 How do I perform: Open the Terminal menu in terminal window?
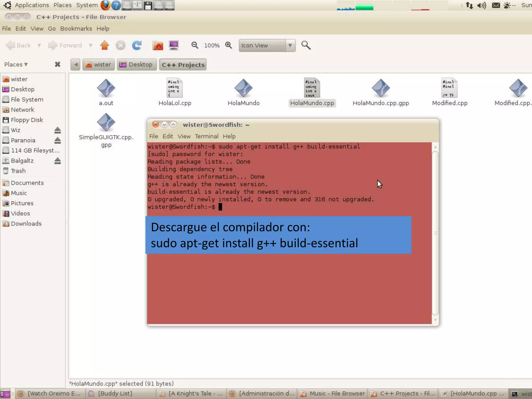point(207,136)
